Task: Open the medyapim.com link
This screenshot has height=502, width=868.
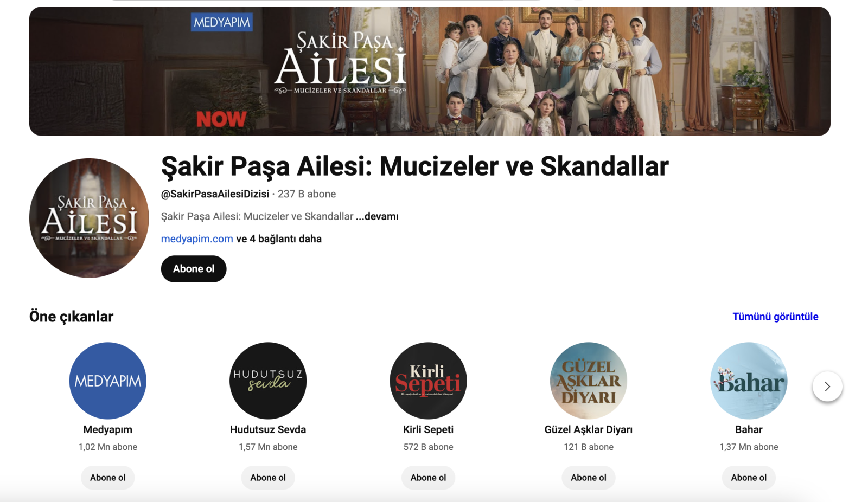Action: [x=197, y=239]
